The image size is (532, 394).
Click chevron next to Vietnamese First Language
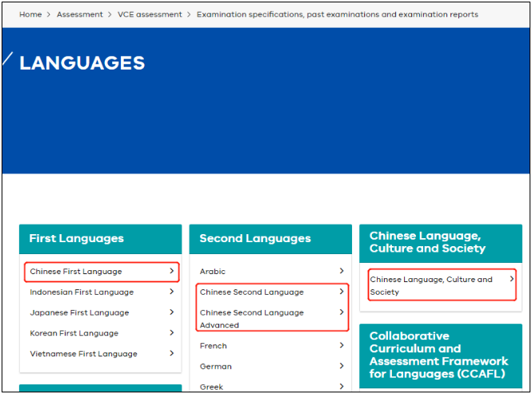[x=172, y=353]
